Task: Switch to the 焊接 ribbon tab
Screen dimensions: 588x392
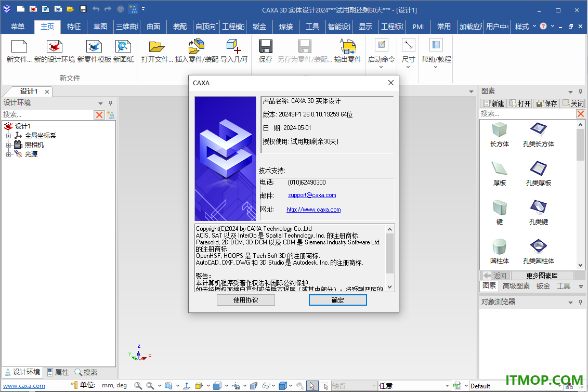Action: pos(286,27)
